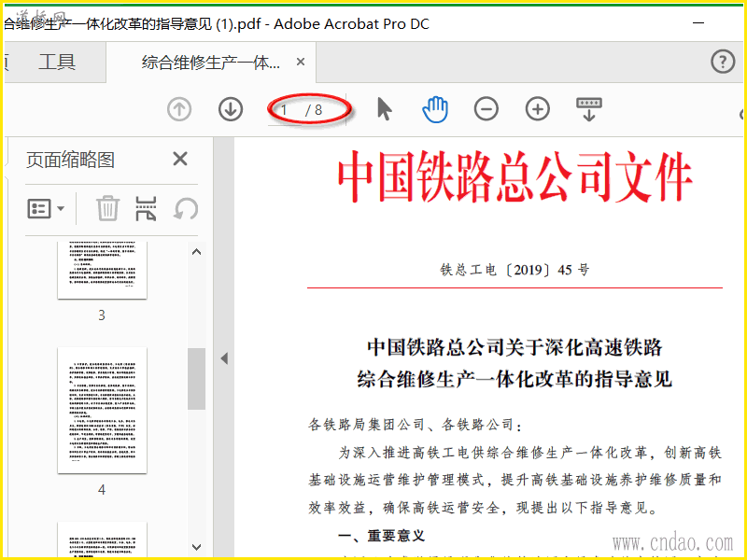This screenshot has width=747, height=560.
Task: Zoom out with the minus icon
Action: coord(486,109)
